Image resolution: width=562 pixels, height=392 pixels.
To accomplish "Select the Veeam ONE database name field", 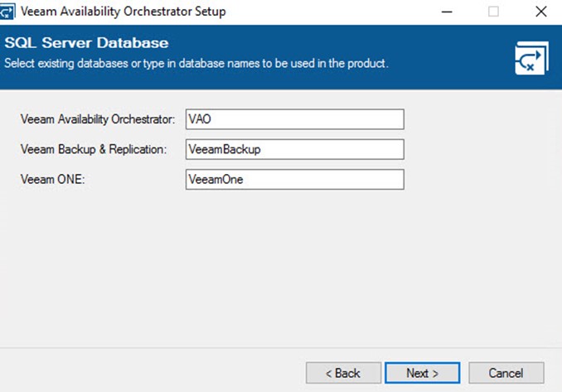I will click(294, 180).
